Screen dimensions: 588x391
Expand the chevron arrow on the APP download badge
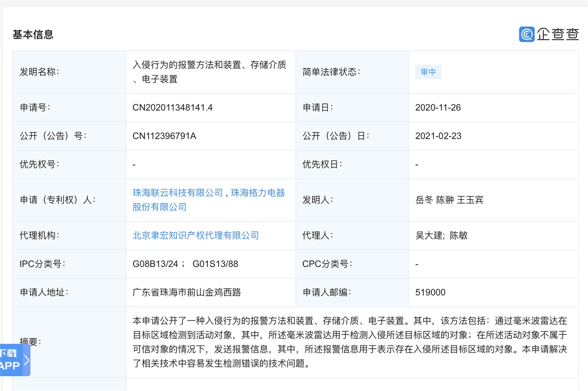tap(26, 360)
